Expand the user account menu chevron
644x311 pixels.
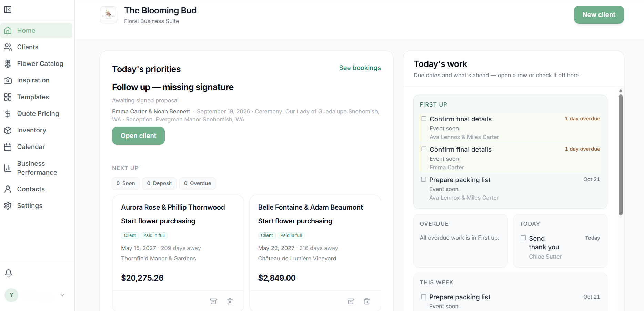point(62,295)
